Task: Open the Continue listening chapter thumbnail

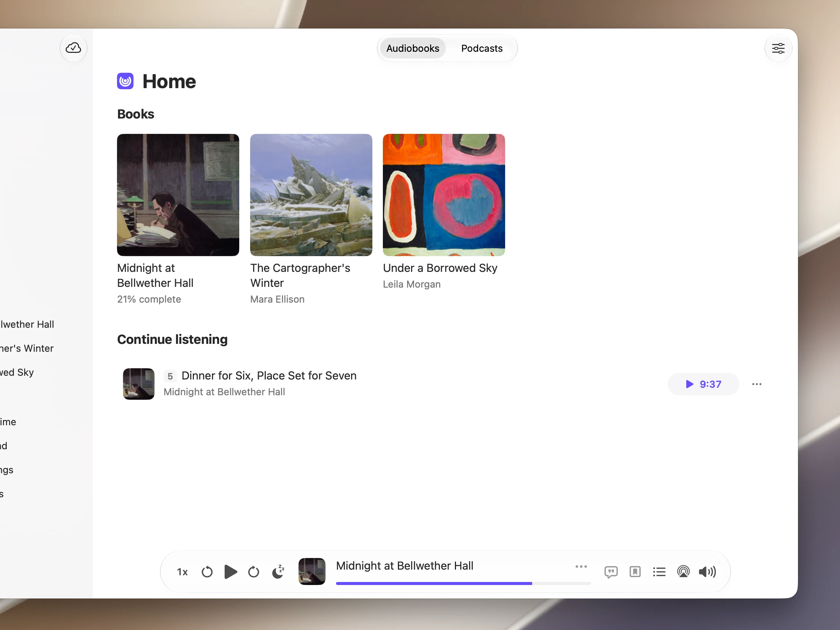Action: coord(139,384)
